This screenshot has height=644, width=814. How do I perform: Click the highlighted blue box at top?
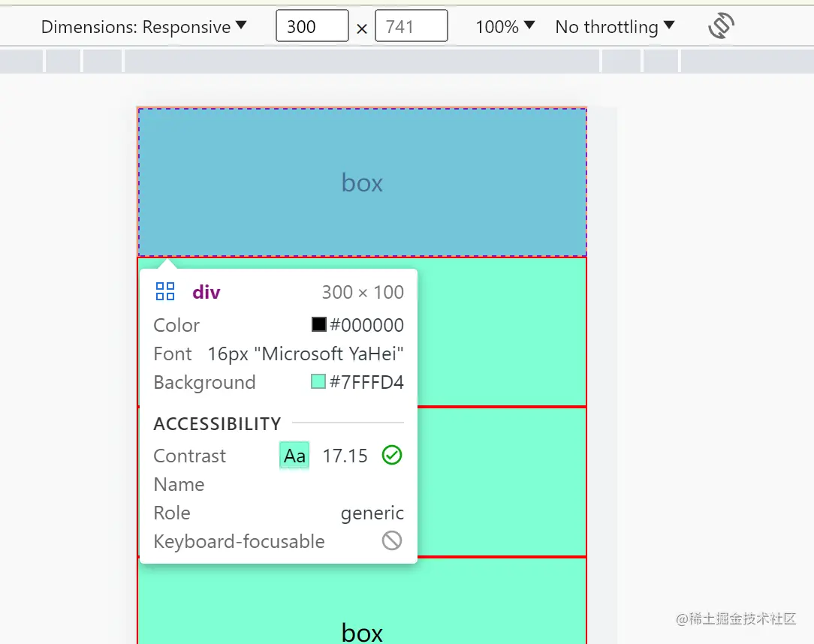[x=363, y=182]
